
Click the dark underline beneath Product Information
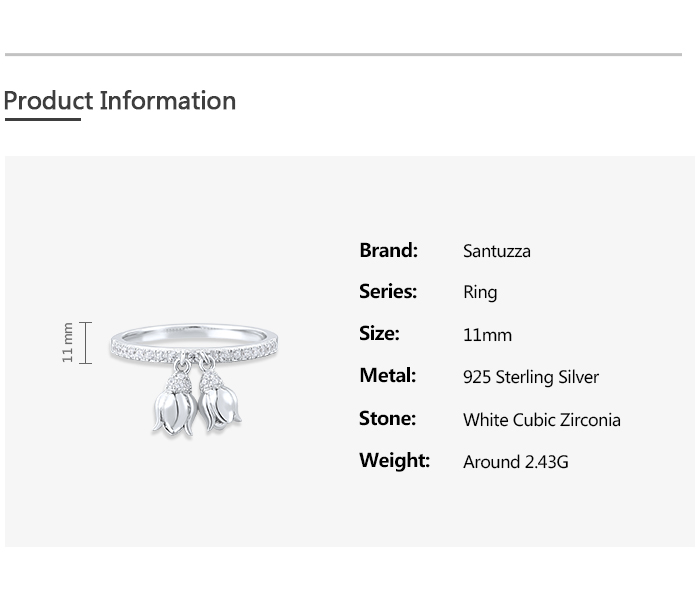[42, 120]
